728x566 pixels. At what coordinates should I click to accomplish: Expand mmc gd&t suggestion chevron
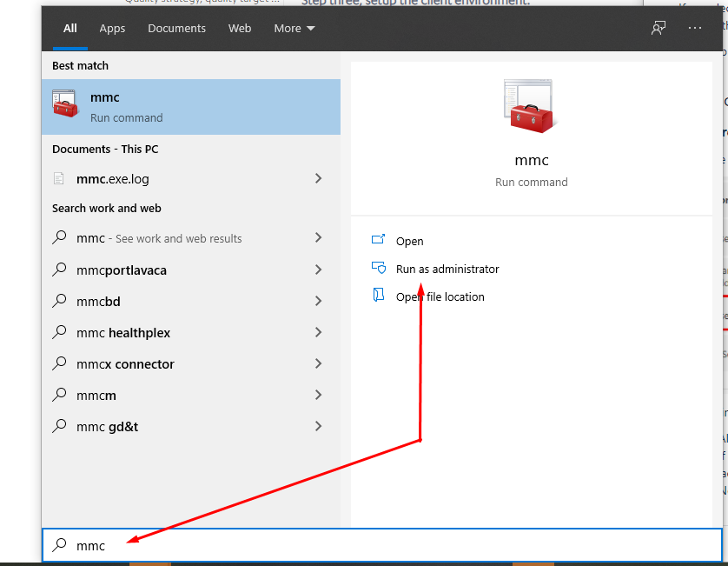click(x=319, y=426)
